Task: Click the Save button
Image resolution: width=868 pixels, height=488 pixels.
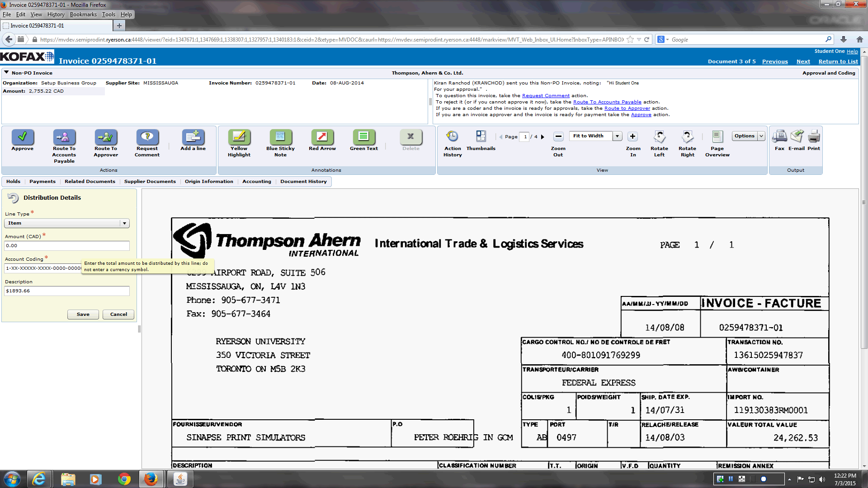Action: 83,314
